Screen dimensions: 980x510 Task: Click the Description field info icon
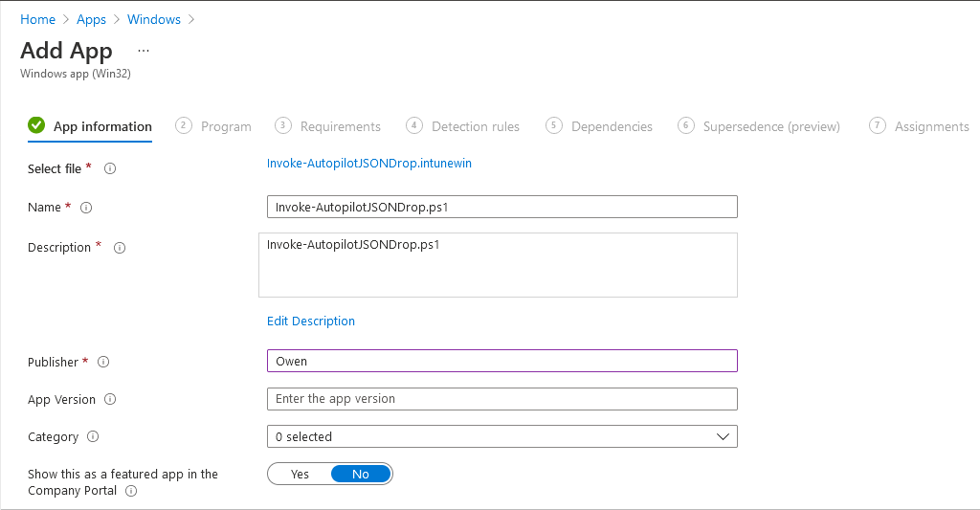pyautogui.click(x=120, y=248)
